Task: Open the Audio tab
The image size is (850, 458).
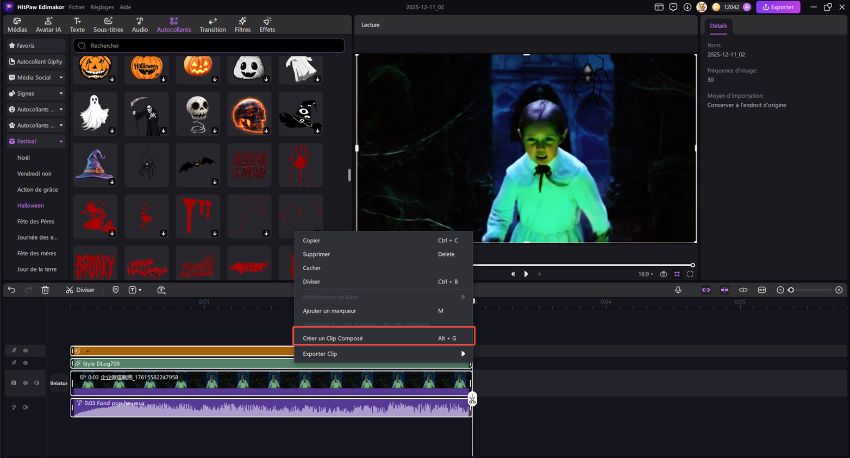Action: click(140, 25)
